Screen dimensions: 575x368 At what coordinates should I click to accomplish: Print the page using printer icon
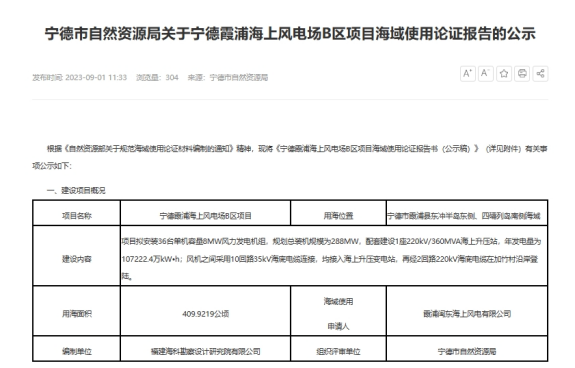[x=522, y=74]
